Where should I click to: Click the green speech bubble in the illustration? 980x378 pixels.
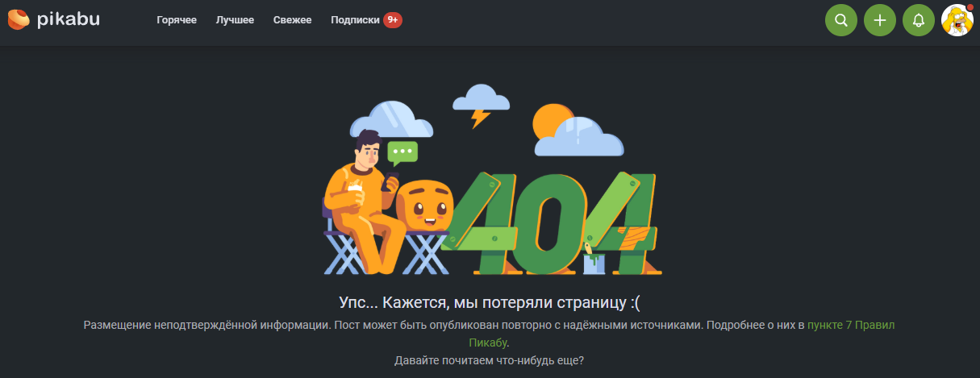pyautogui.click(x=402, y=152)
